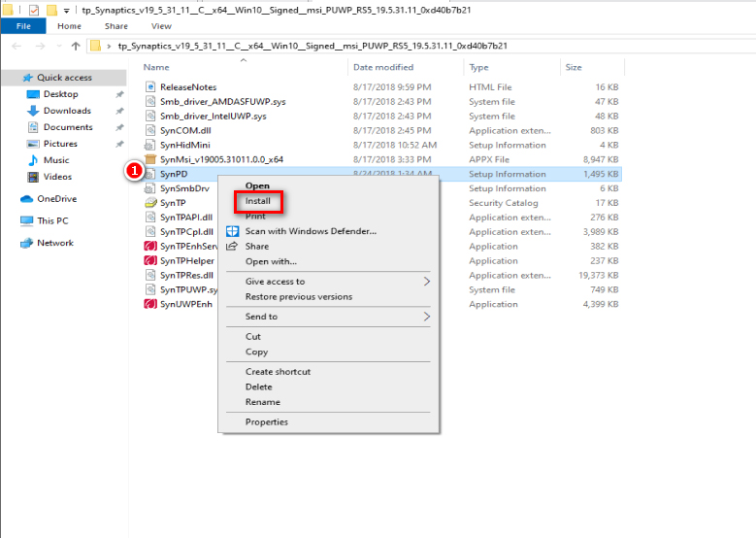
Task: Sort files by Type column header
Action: click(478, 67)
